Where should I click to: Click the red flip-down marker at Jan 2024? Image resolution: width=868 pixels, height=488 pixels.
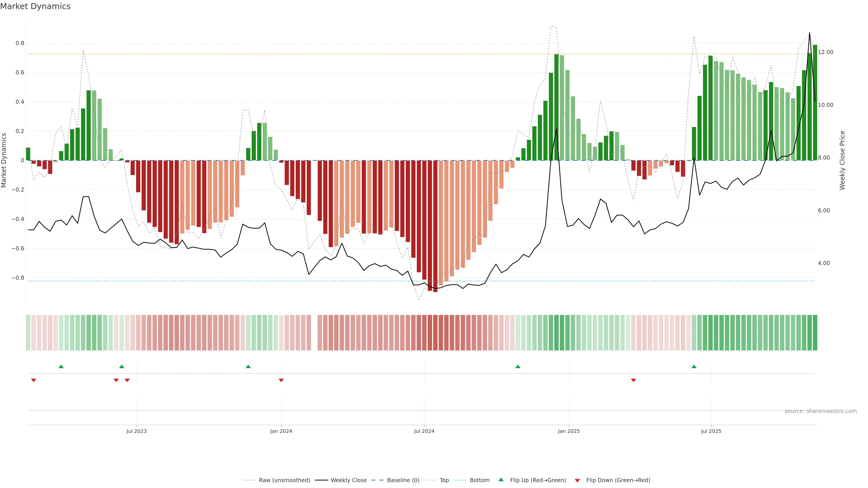tap(281, 380)
